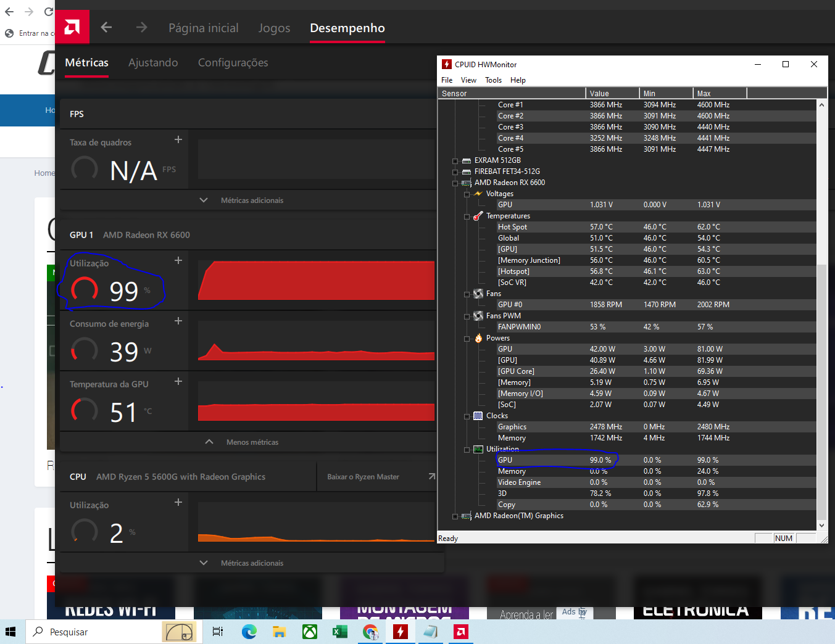The width and height of the screenshot is (835, 644).
Task: Open the Configurações sub-tab
Action: pos(233,62)
